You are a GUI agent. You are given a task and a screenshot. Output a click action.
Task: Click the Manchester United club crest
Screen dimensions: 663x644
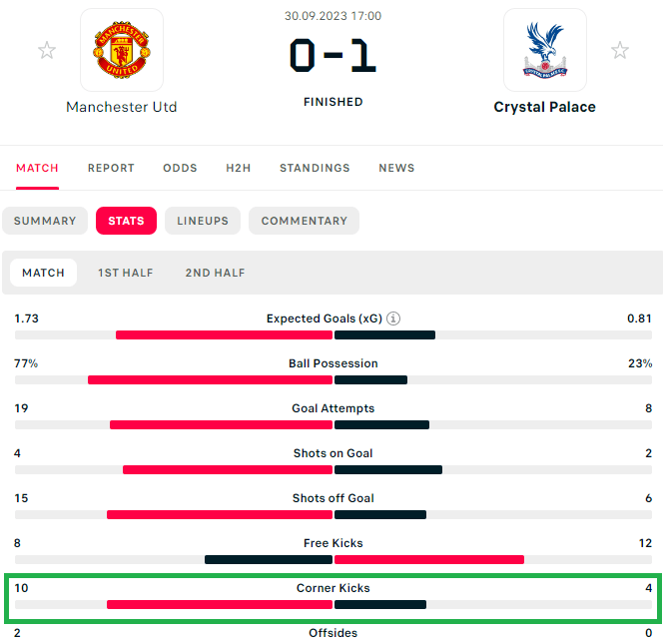point(121,51)
